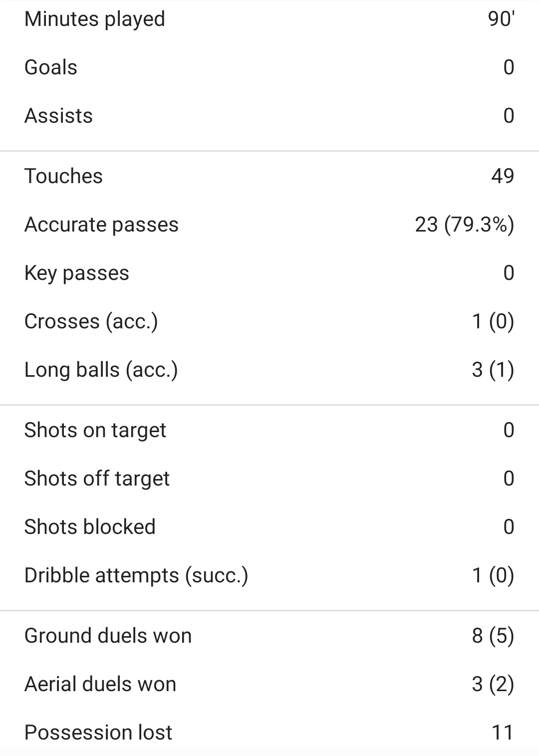Tap the Dribble attempts (succ.) label

(136, 575)
